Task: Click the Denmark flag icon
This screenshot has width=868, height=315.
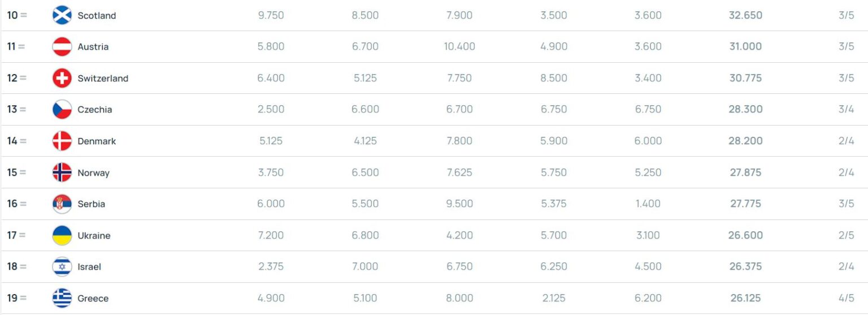Action: coord(62,141)
